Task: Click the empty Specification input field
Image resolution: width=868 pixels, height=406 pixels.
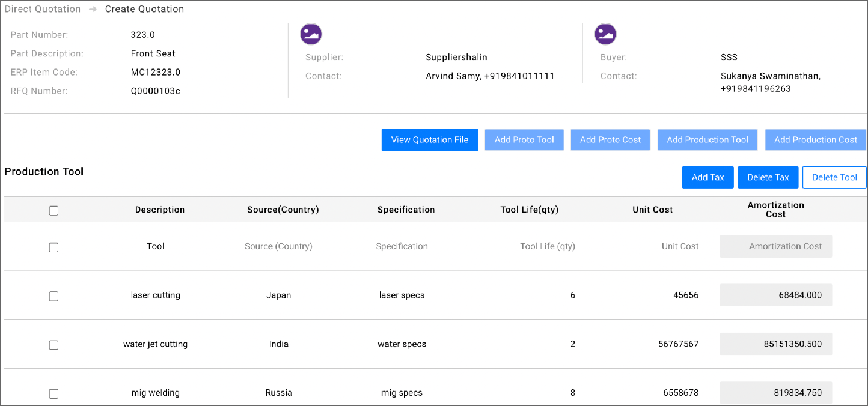Action: (402, 246)
